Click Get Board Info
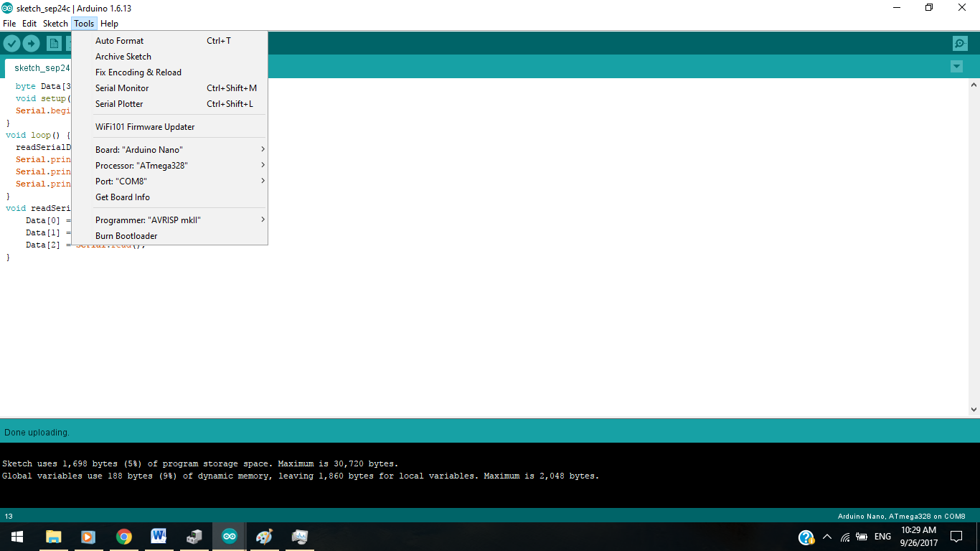The image size is (980, 551). [169, 197]
